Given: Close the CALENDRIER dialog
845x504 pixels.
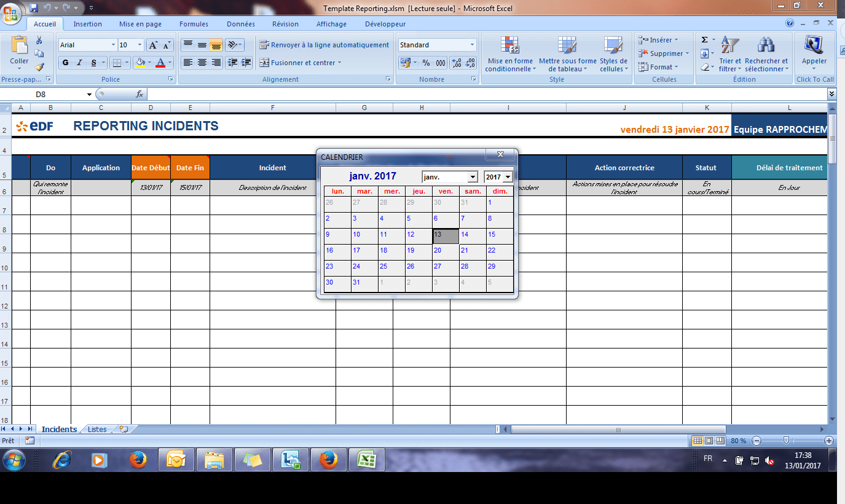Looking at the screenshot, I should point(500,154).
